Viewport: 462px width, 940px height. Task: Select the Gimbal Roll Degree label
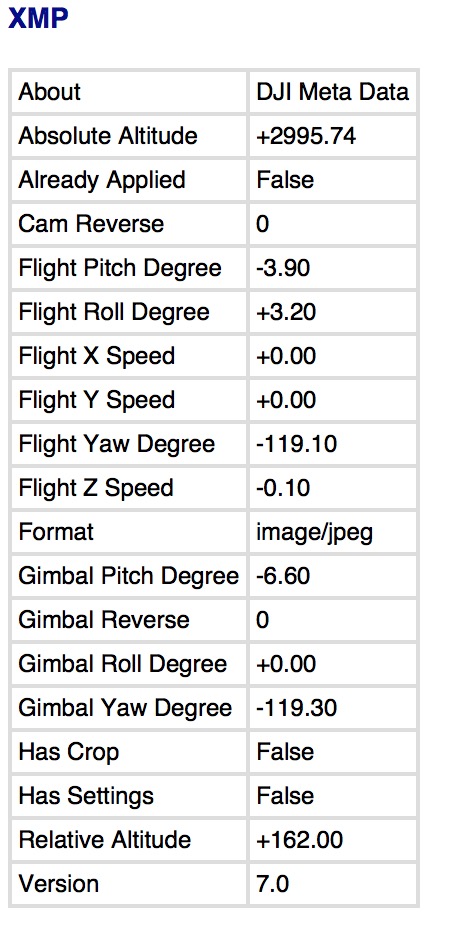point(123,664)
